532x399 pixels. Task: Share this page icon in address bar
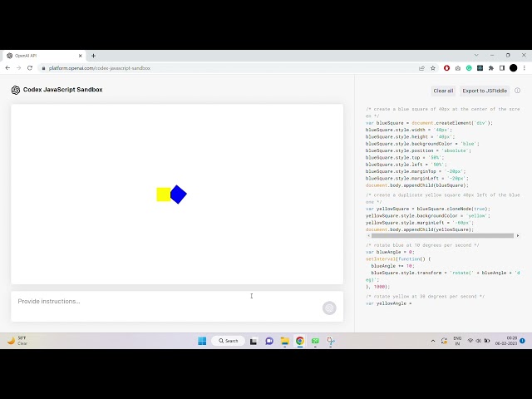(421, 68)
